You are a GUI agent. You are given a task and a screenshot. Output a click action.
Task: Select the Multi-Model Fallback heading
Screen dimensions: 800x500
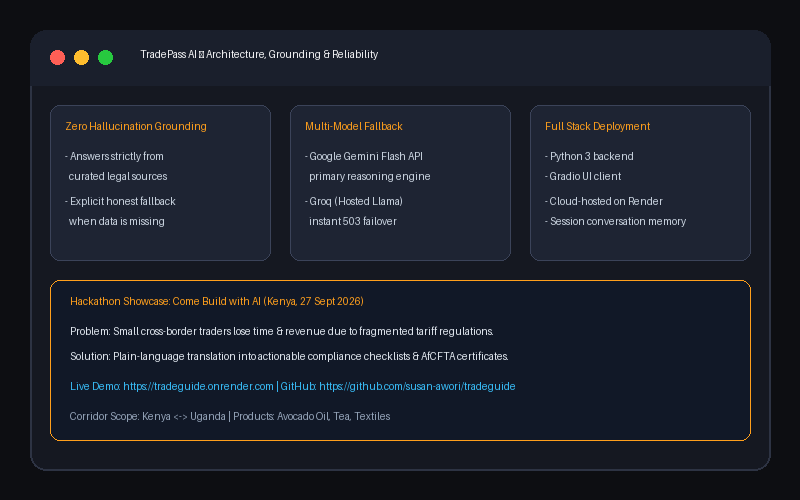tap(354, 127)
